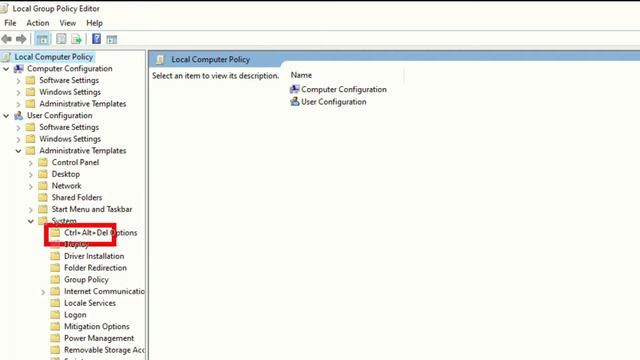
Task: Select Ctrl+Alt+Del Options in tree
Action: click(x=100, y=233)
